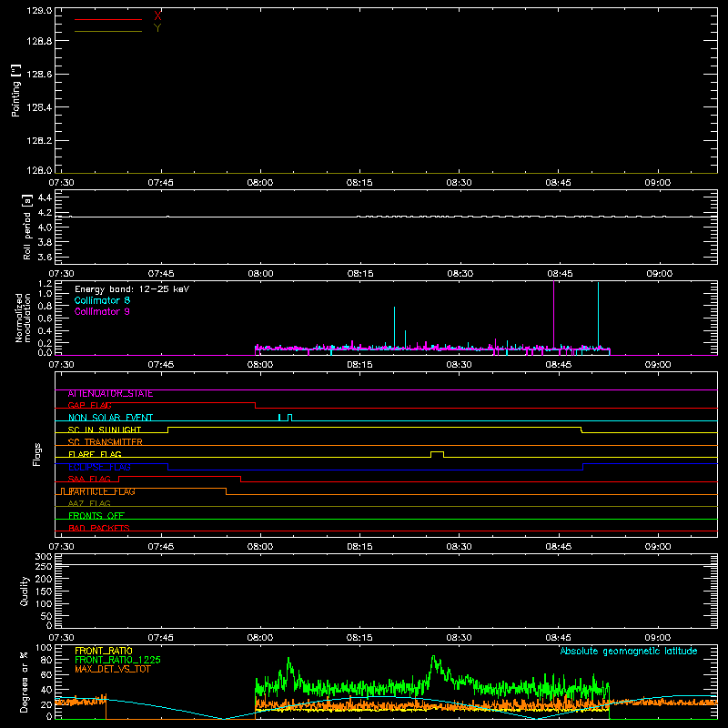
Task: Select the BAD_PACKETS flag label
Action: (99, 528)
